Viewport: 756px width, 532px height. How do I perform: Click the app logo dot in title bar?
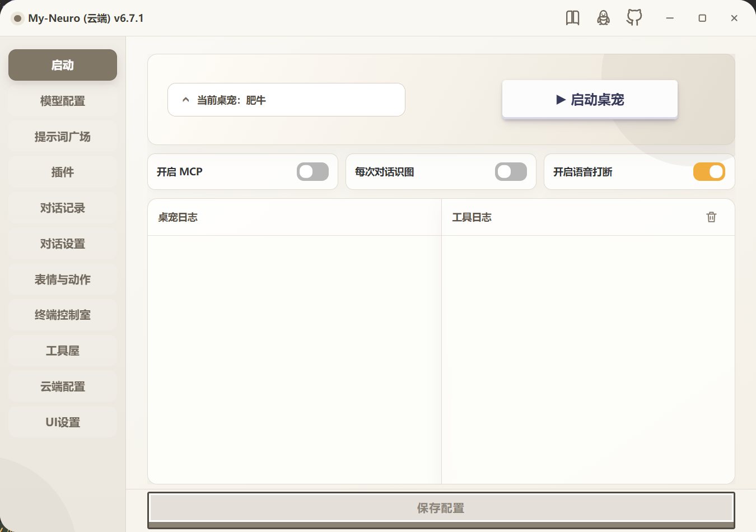[17, 18]
